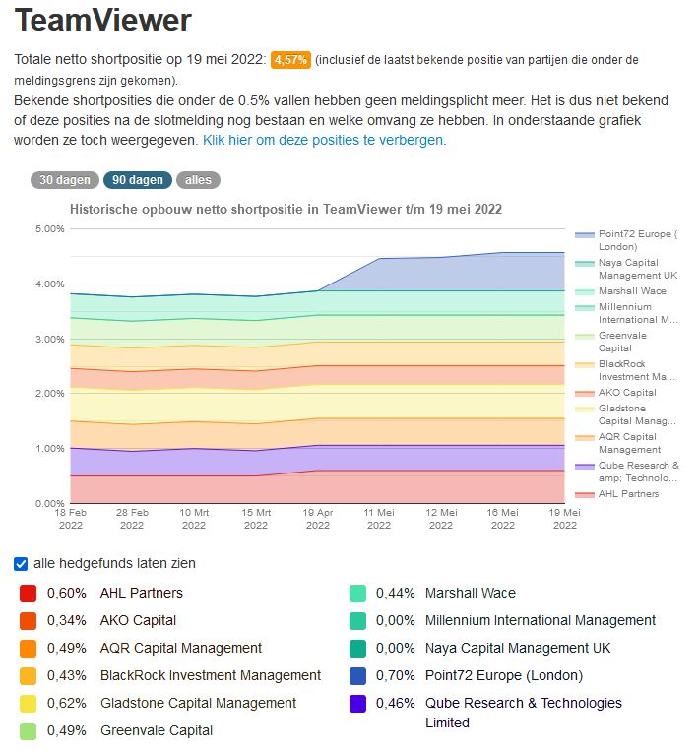The height and width of the screenshot is (756, 700).
Task: Toggle AQR Capital Management legend entry
Action: point(618,443)
